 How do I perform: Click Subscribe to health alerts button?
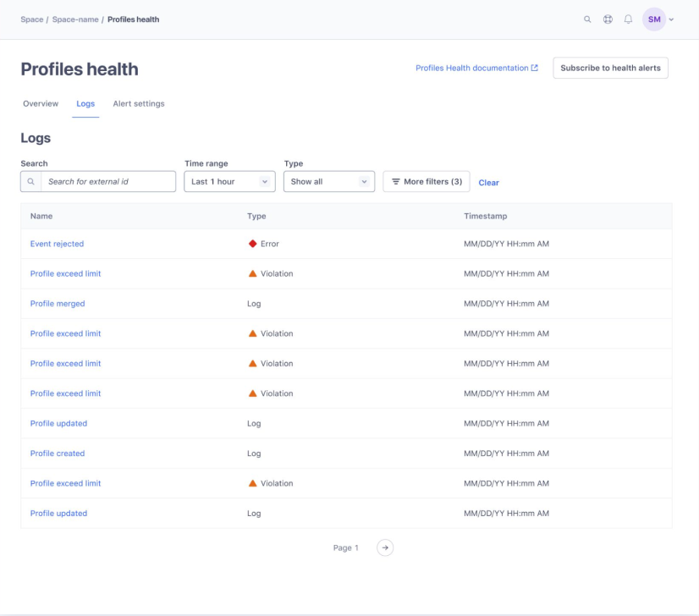click(x=610, y=68)
